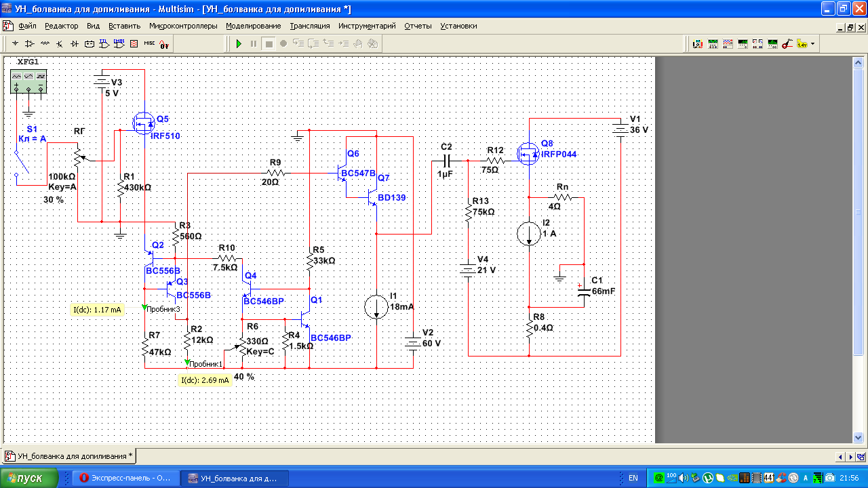Click the EN language indicator
The width and height of the screenshot is (868, 488).
point(633,478)
